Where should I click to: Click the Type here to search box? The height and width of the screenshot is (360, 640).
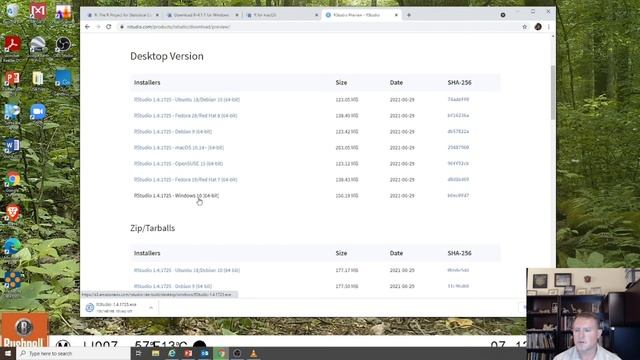(73, 353)
